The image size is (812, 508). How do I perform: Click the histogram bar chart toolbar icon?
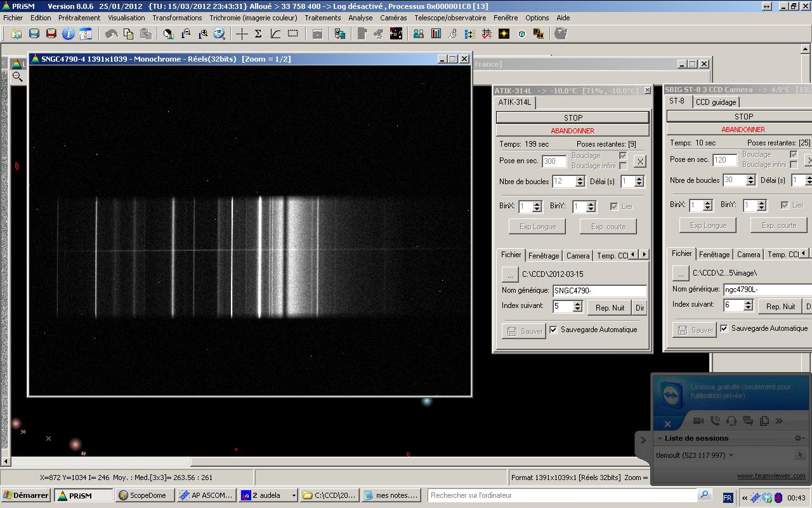pos(436,34)
